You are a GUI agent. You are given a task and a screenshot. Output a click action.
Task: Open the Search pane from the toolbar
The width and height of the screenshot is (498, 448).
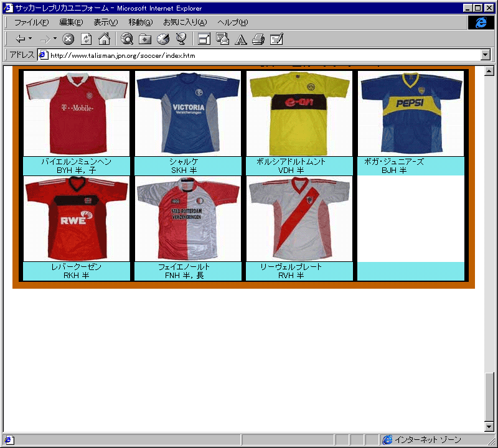(x=127, y=39)
